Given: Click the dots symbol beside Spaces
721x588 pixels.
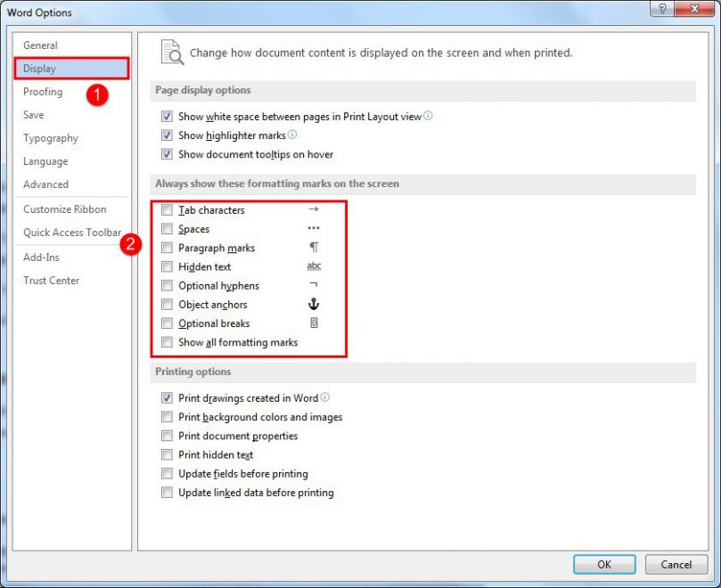Looking at the screenshot, I should tap(313, 229).
